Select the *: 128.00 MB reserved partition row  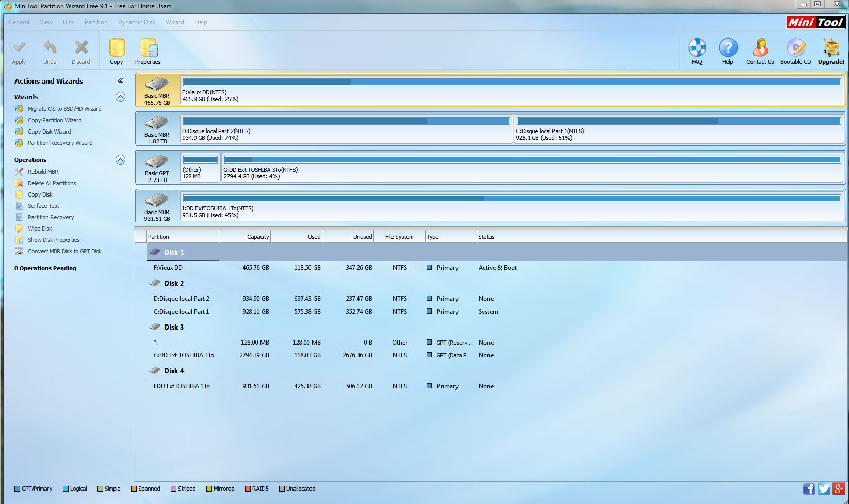click(x=497, y=343)
